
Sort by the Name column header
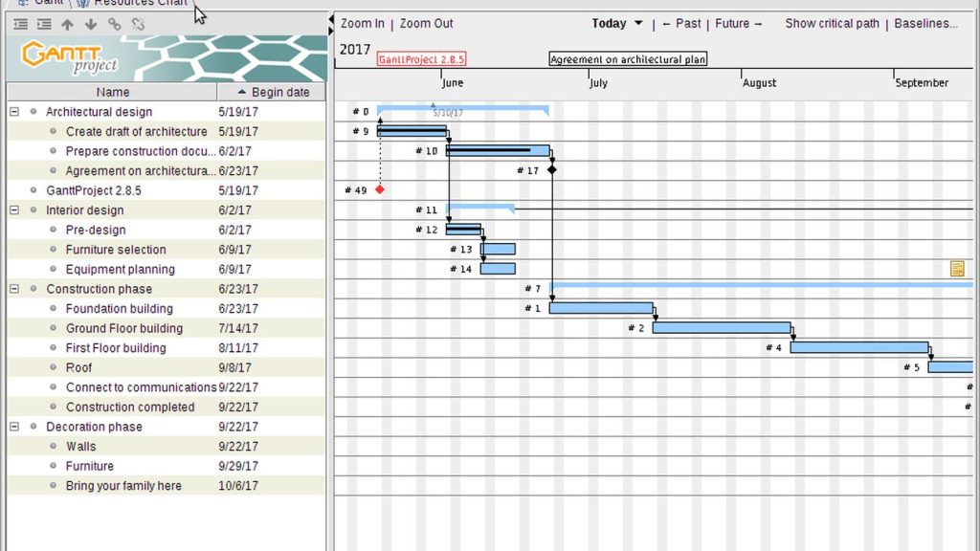pos(113,92)
